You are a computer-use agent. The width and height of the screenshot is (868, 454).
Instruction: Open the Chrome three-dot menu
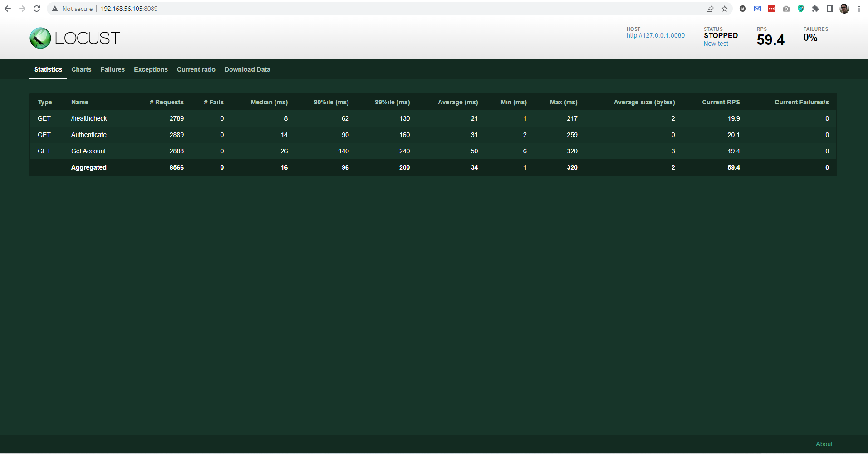coord(859,9)
